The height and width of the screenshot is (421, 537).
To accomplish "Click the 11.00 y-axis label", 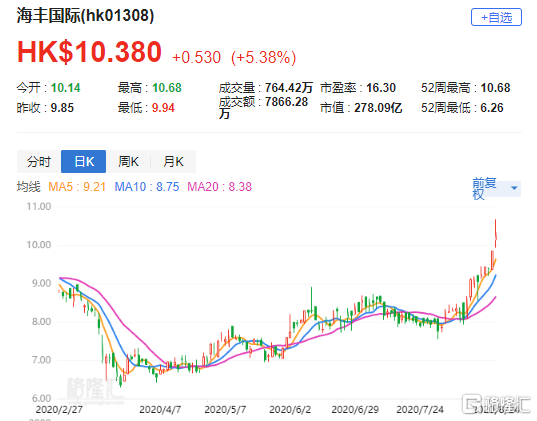I will point(39,207).
